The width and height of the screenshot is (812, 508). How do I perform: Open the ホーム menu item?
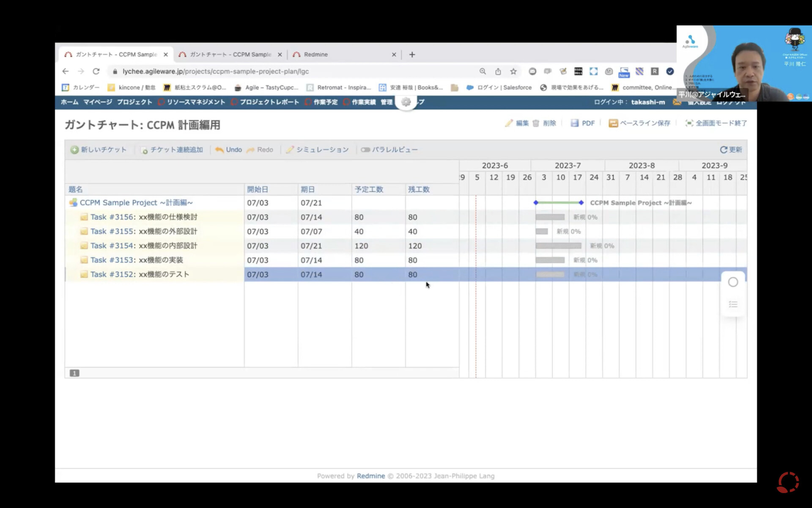click(x=69, y=102)
